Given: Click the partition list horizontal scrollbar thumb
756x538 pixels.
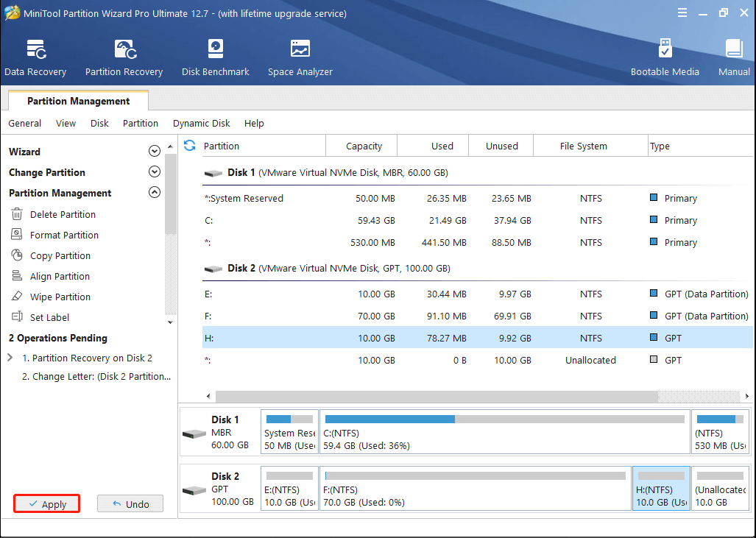Looking at the screenshot, I should 437,396.
